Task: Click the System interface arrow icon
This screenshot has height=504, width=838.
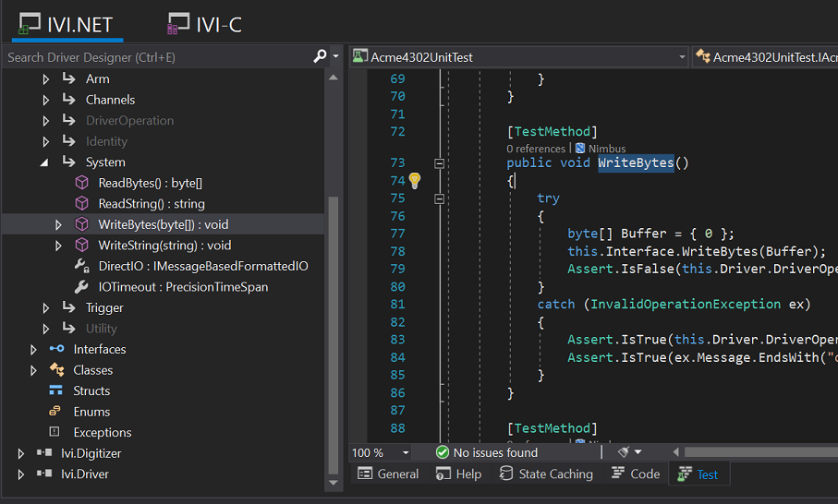Action: click(69, 162)
